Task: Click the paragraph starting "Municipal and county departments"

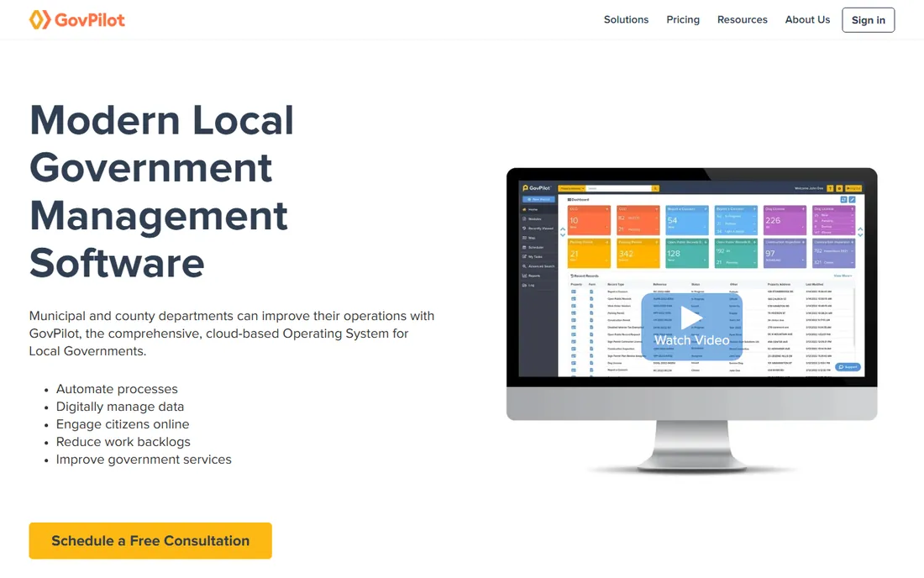Action: point(232,334)
